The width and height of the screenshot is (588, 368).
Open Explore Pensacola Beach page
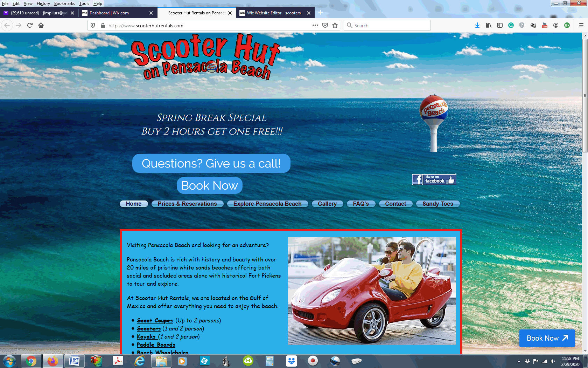(267, 204)
